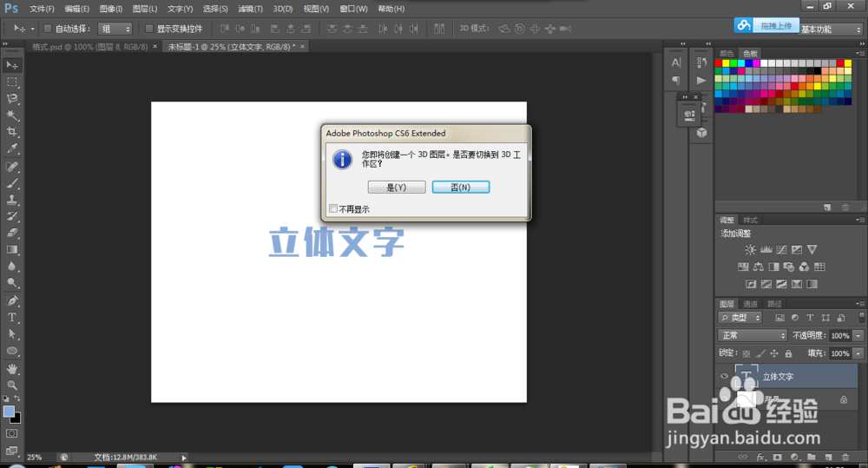
Task: Open the Paragraph panel icon
Action: coord(676,81)
